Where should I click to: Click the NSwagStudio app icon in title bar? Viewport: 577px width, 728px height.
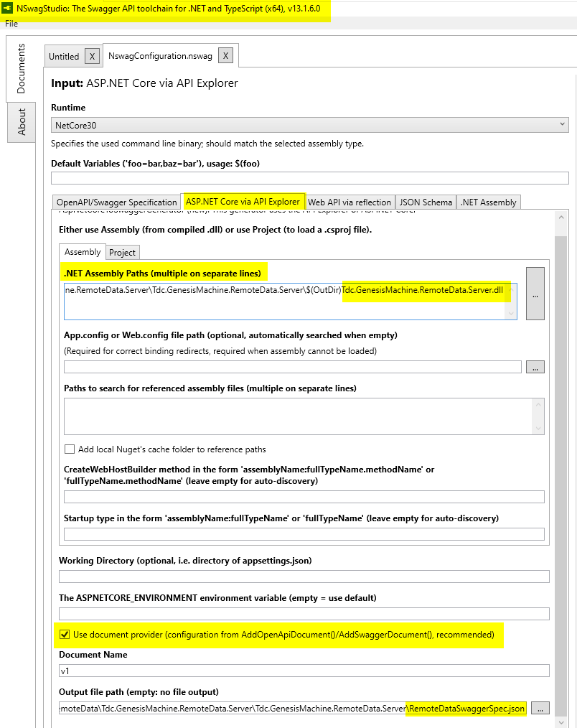pos(7,8)
